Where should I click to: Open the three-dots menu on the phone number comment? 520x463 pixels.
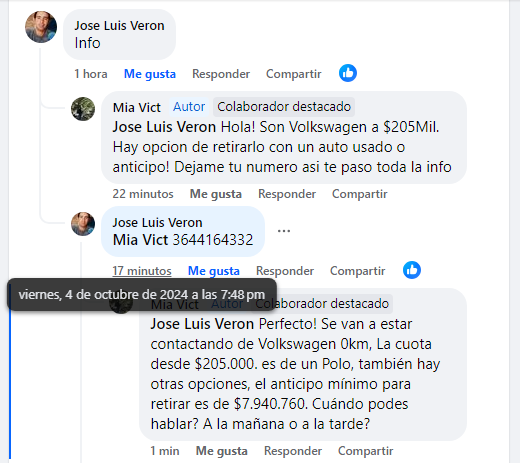coord(284,231)
